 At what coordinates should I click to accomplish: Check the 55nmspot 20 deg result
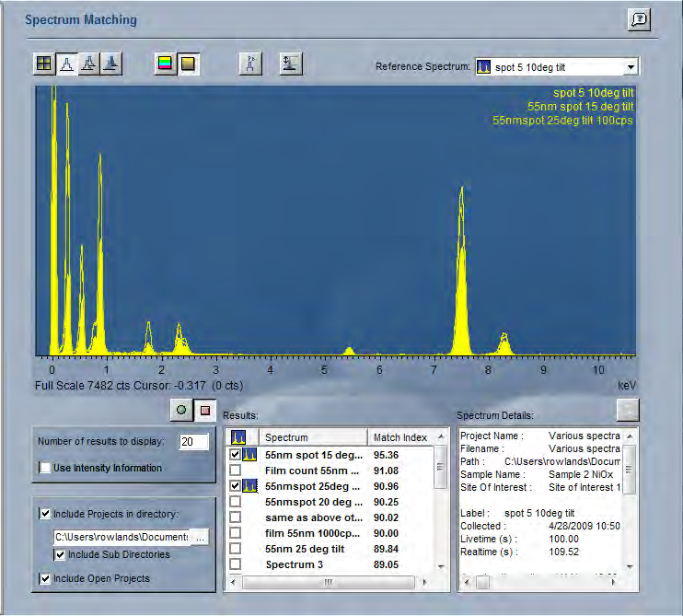236,502
